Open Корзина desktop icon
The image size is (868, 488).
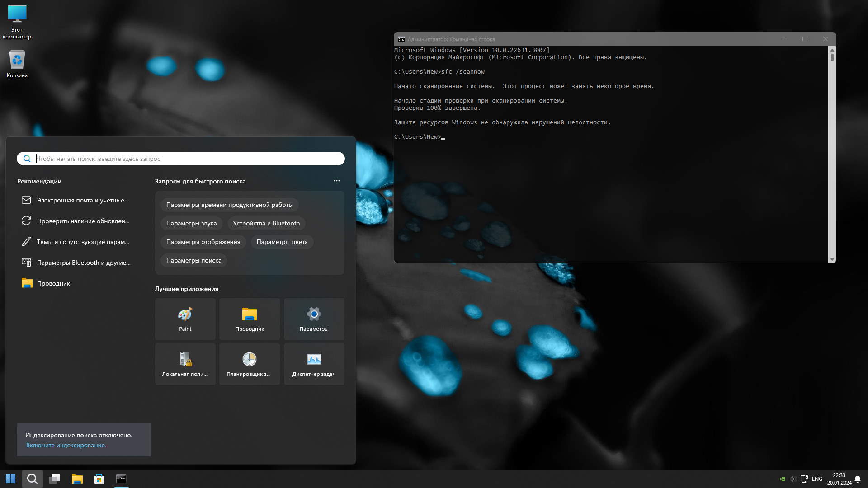click(x=17, y=64)
